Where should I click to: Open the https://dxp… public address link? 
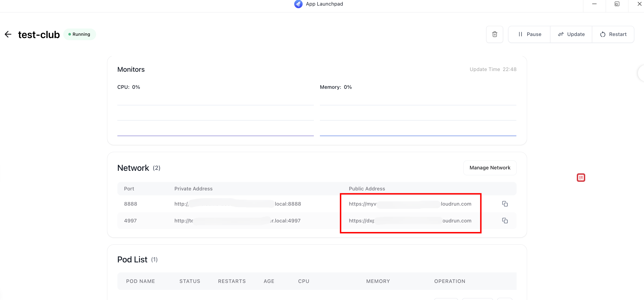click(410, 220)
